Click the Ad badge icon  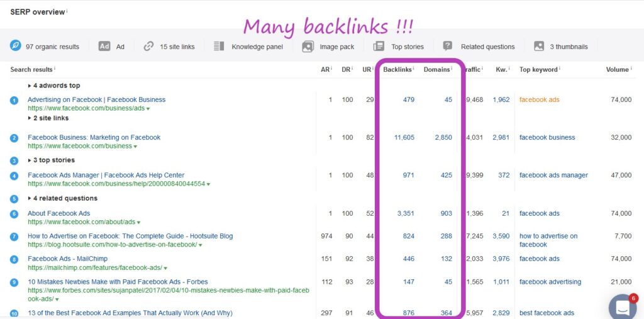pos(104,46)
